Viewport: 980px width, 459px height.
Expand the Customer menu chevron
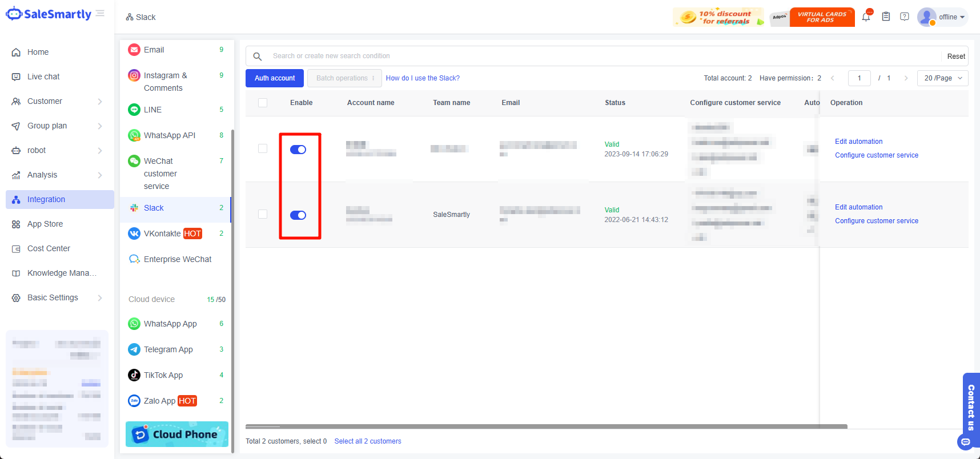(x=100, y=102)
